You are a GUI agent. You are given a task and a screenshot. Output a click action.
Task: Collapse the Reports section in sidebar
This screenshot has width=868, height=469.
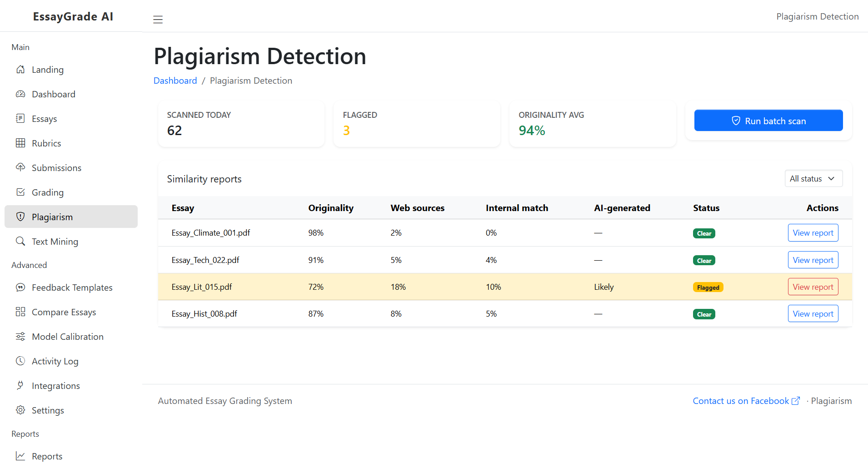(25, 434)
